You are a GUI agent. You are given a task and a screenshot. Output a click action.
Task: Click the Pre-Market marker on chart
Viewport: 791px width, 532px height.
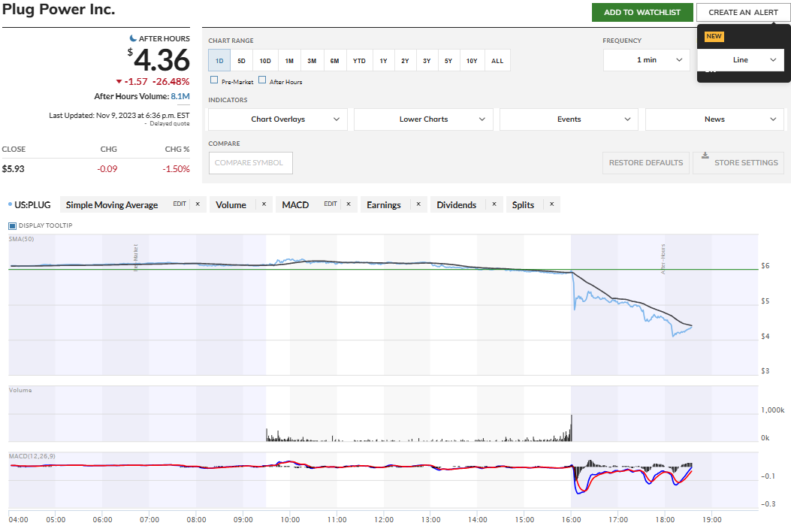tap(136, 258)
